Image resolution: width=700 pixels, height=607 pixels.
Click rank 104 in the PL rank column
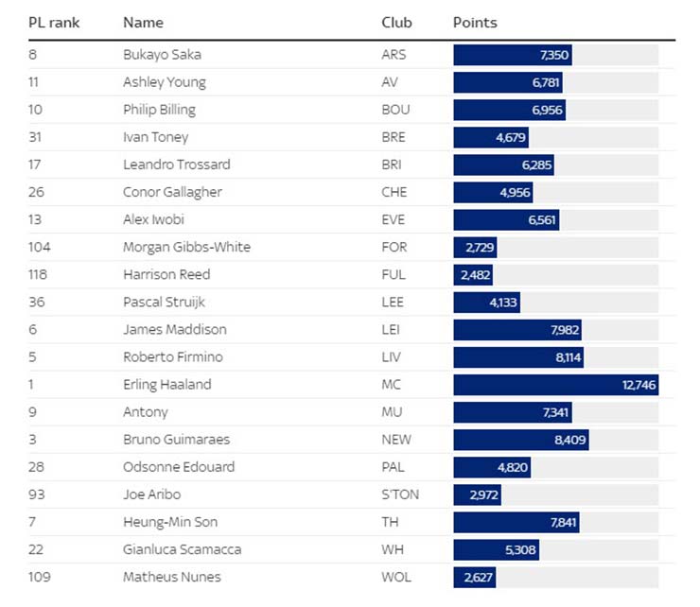coord(40,248)
